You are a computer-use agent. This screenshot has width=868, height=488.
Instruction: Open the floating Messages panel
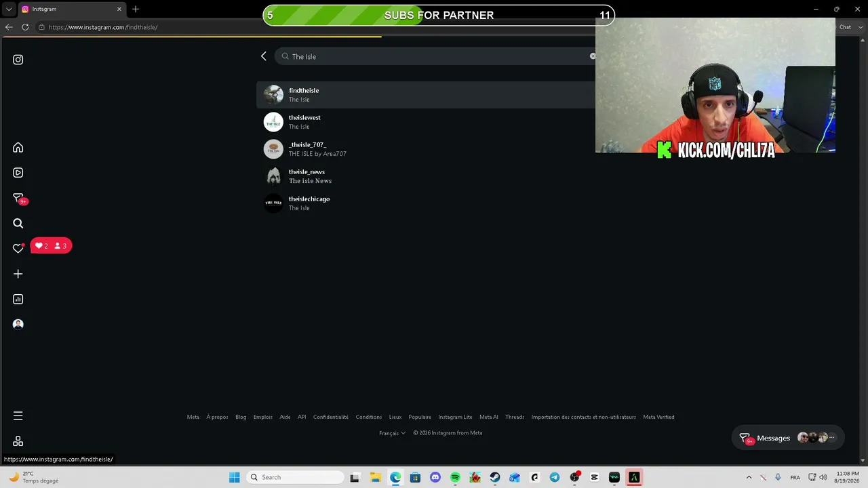click(788, 438)
